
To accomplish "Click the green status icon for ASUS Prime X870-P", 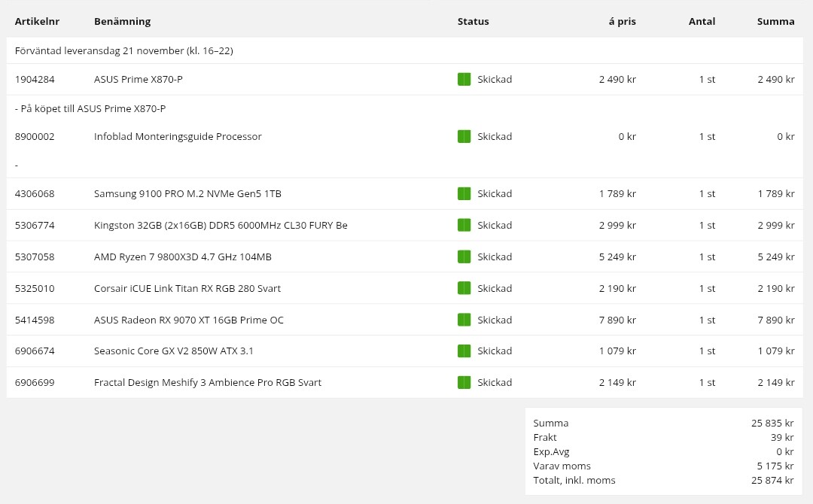I will pyautogui.click(x=464, y=79).
